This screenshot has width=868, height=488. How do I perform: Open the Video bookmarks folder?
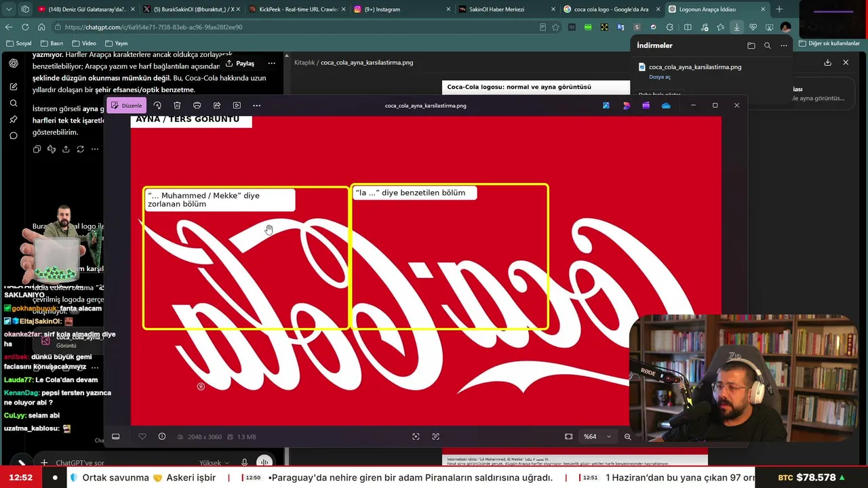point(84,43)
